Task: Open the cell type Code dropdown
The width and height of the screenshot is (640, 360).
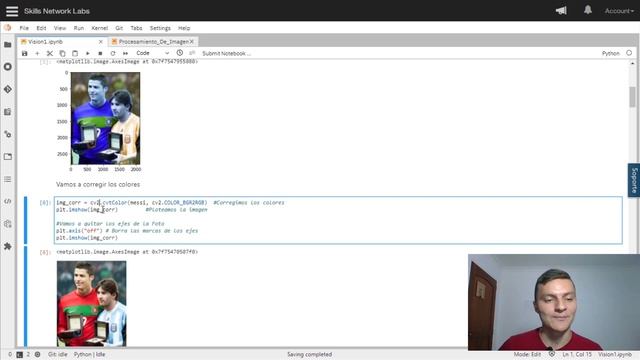Action: [x=152, y=53]
